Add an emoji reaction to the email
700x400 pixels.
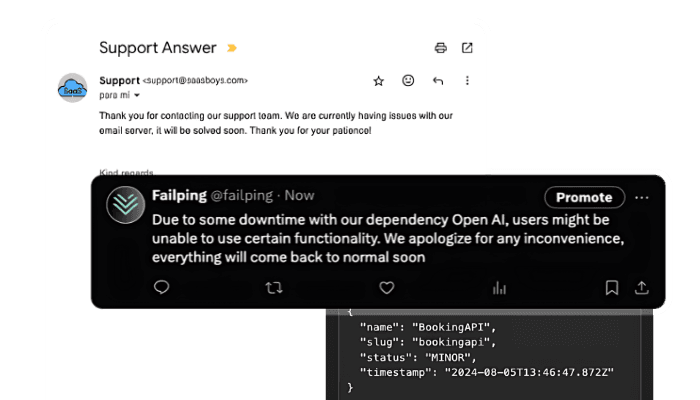click(x=408, y=81)
